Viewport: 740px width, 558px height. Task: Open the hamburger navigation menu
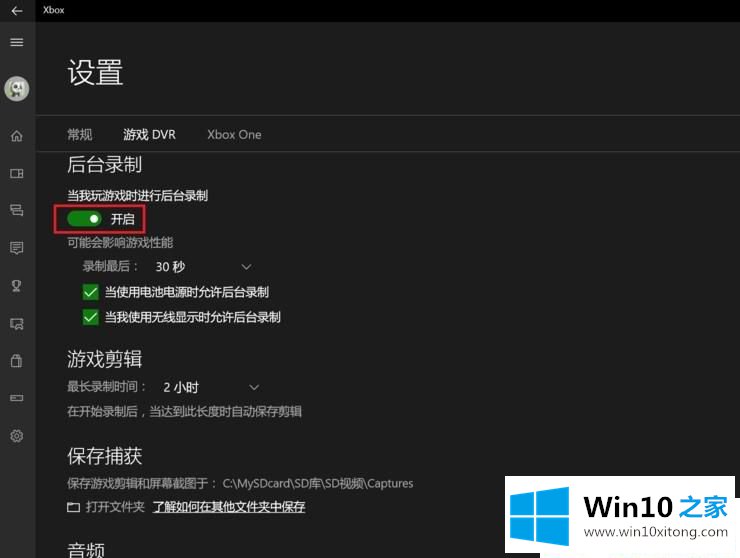[17, 42]
